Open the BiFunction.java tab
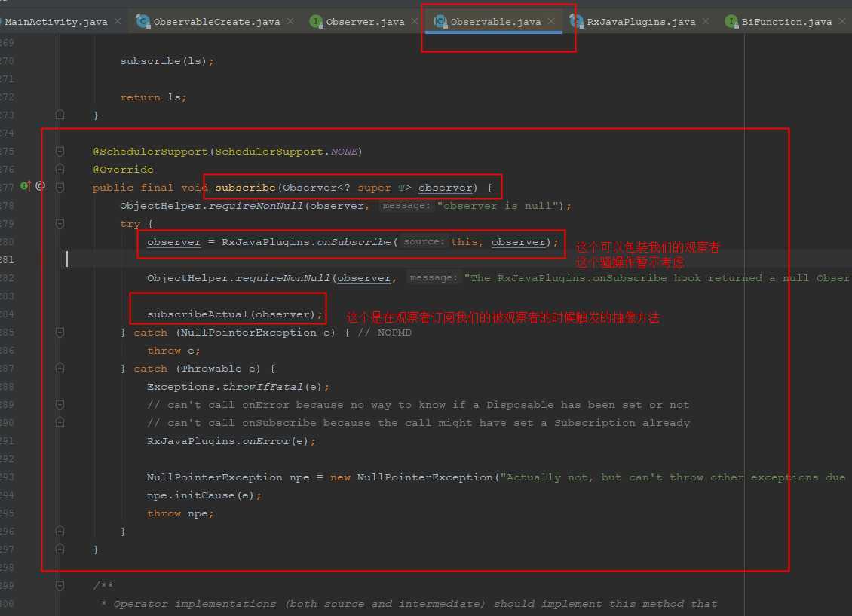The width and height of the screenshot is (852, 616). pos(786,22)
